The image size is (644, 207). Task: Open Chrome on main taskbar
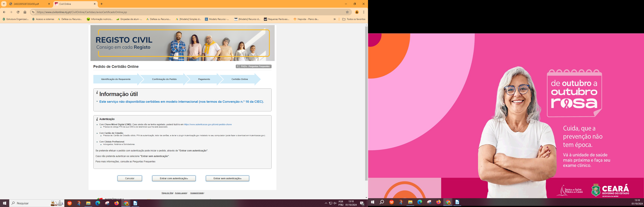coord(126,203)
